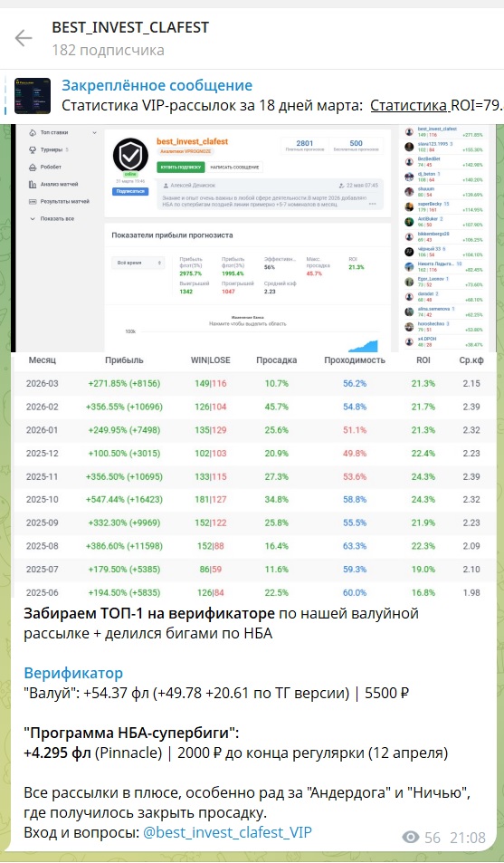Image resolution: width=504 pixels, height=863 pixels.
Task: Expand the Топ ставки chevron
Action: 94,132
